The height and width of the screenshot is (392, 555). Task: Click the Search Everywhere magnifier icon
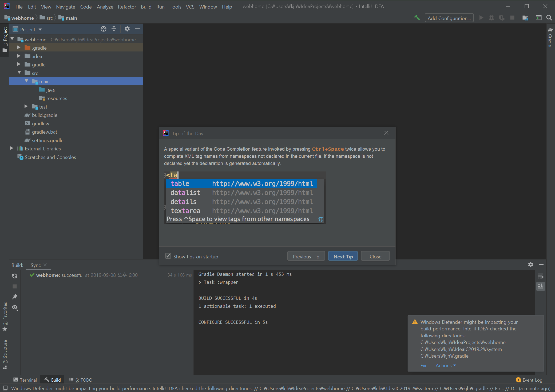549,18
